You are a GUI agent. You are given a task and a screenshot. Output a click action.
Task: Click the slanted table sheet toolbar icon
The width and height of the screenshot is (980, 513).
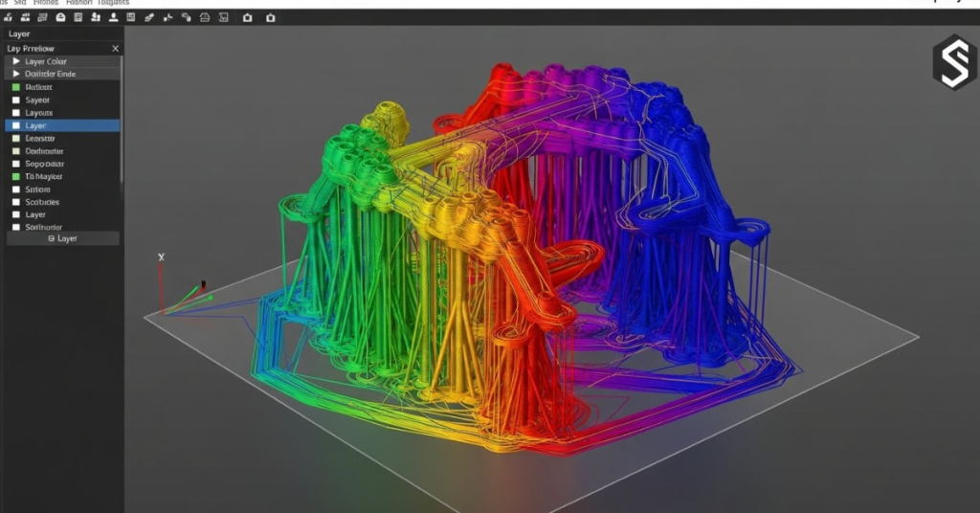[42, 17]
